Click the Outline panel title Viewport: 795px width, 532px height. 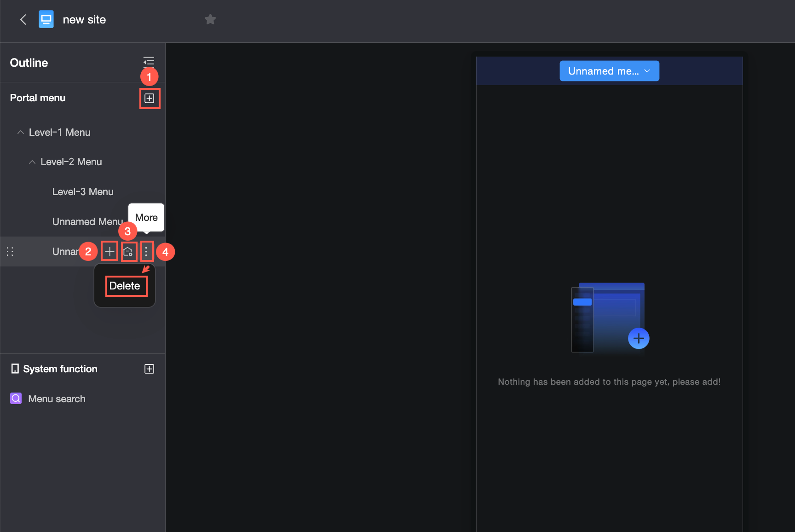pos(29,63)
